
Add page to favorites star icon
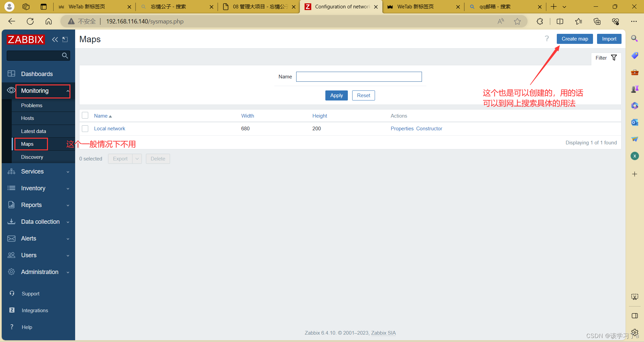518,21
